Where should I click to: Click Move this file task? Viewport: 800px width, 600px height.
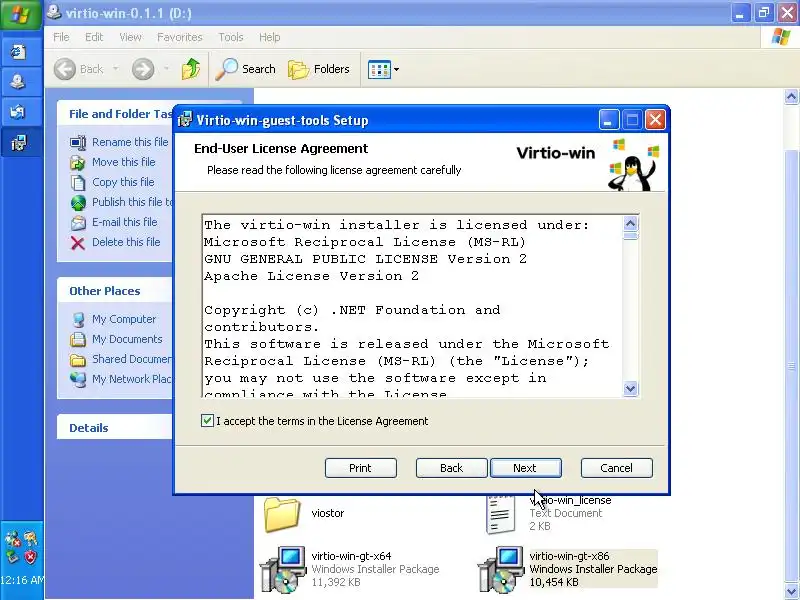(x=123, y=162)
